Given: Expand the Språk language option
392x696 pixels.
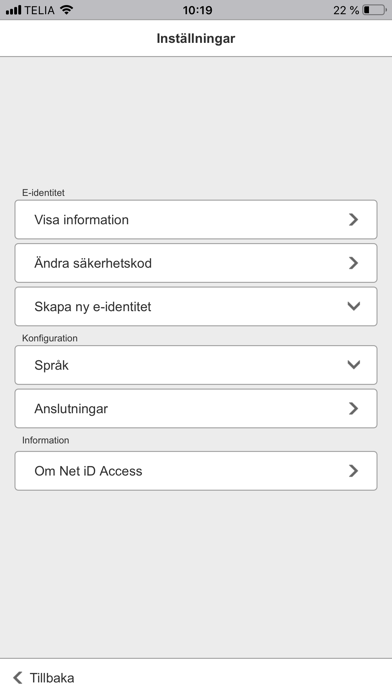Looking at the screenshot, I should point(196,365).
